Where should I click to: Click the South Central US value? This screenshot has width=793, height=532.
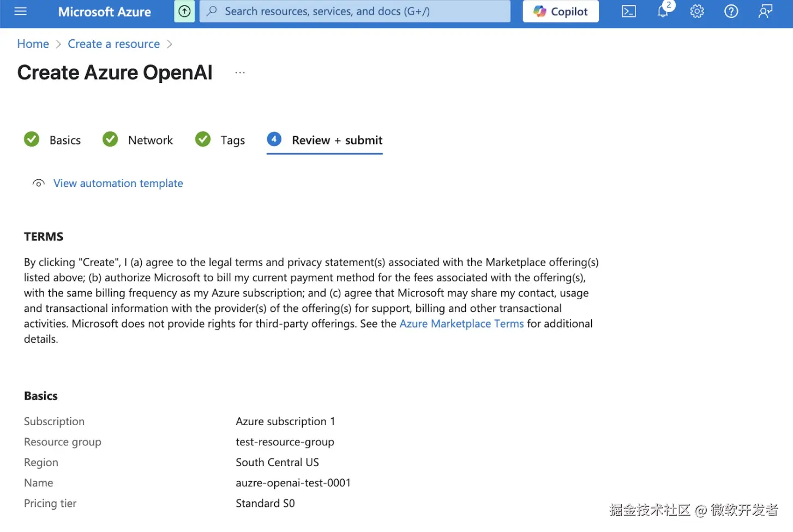click(x=277, y=462)
